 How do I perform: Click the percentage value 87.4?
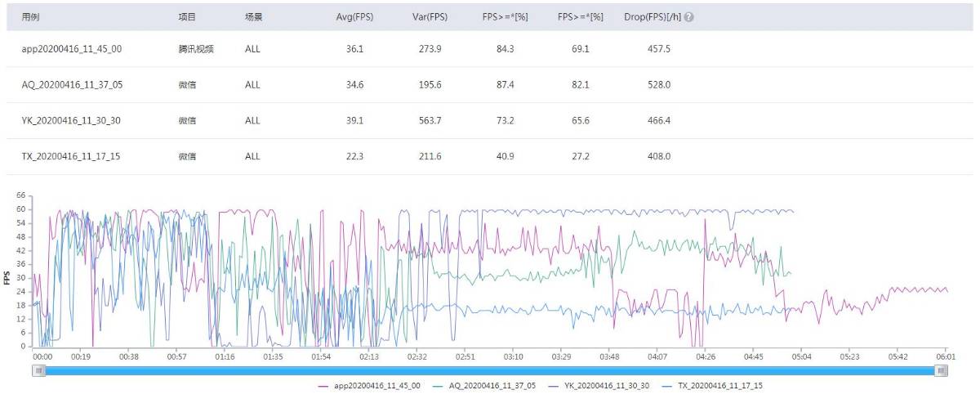pyautogui.click(x=505, y=85)
